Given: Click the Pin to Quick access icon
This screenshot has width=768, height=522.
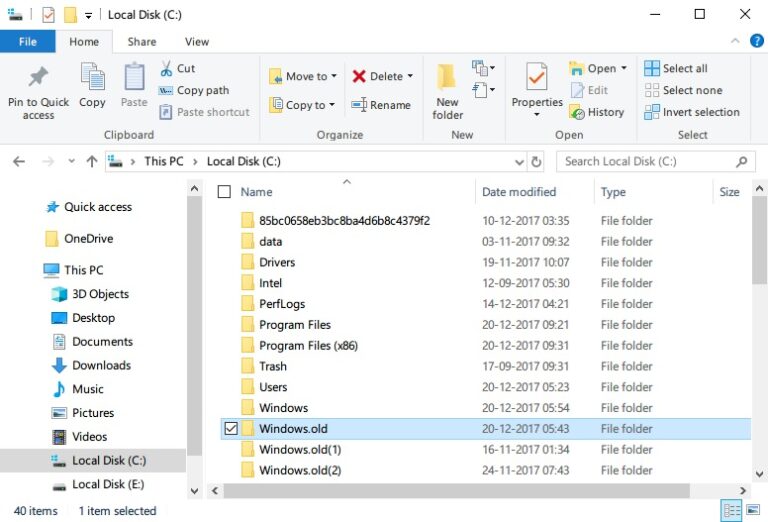Looking at the screenshot, I should click(x=38, y=78).
